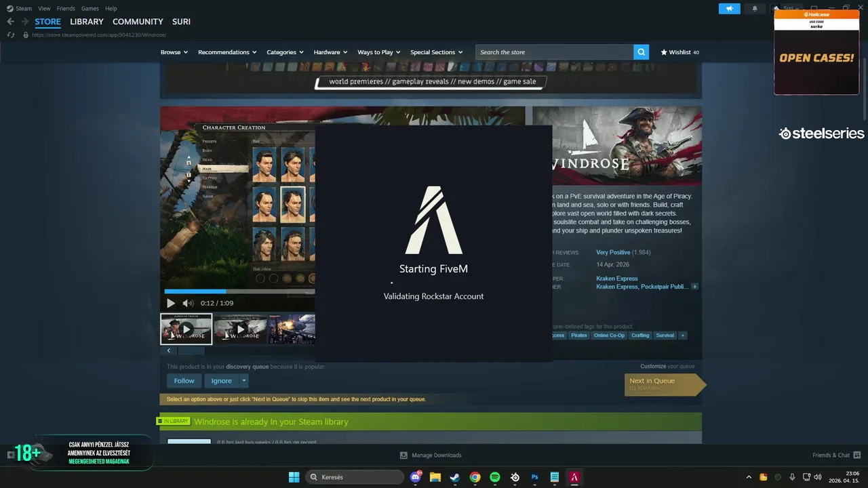This screenshot has width=868, height=488.
Task: Open Friends & Chat panel
Action: pyautogui.click(x=836, y=455)
